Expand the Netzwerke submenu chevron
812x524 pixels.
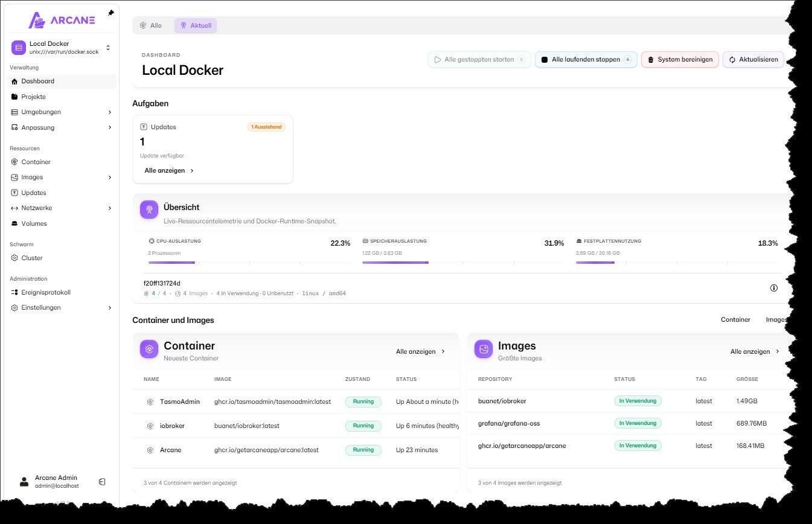110,208
